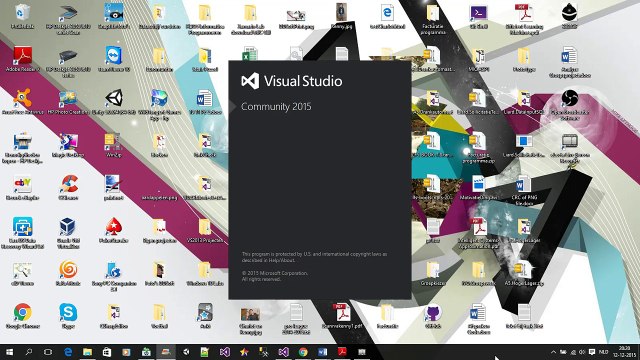This screenshot has width=640, height=360.
Task: Open the WinZip desktop shortcut
Action: 114,145
